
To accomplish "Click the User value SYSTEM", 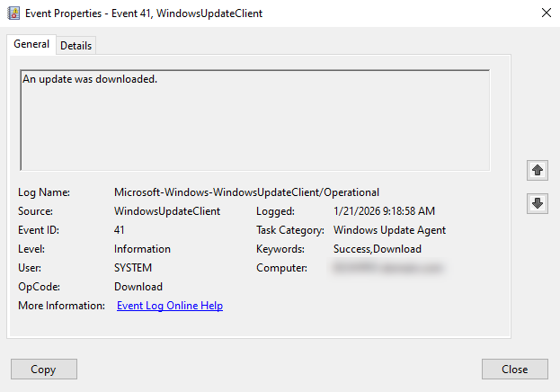I will tap(133, 268).
